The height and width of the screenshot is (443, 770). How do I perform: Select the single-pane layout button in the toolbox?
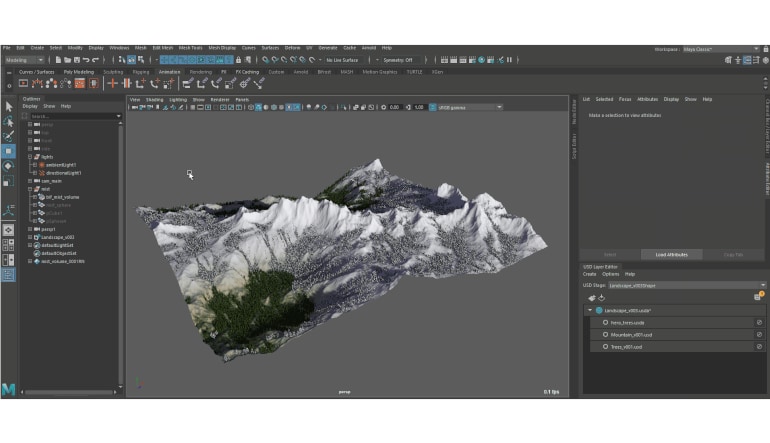pos(9,230)
